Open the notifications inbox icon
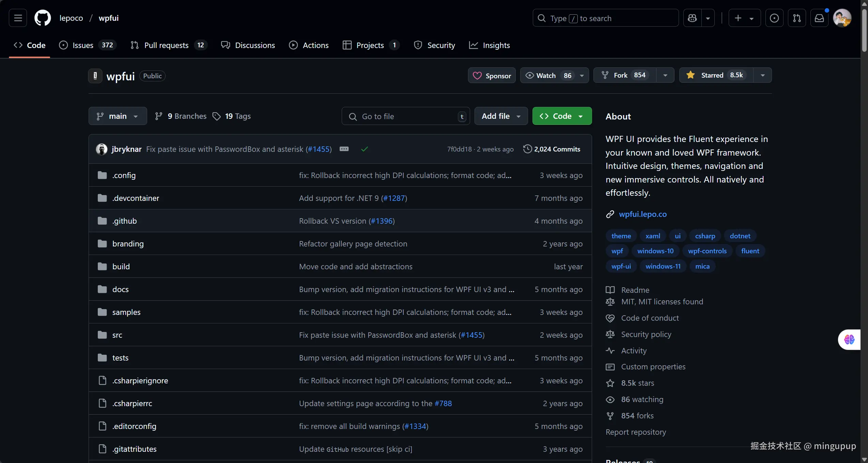Screen dimensions: 868x463 pos(819,18)
